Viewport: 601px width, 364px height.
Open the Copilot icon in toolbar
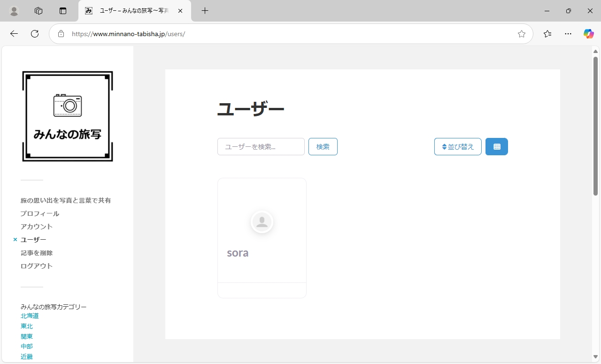pos(588,34)
